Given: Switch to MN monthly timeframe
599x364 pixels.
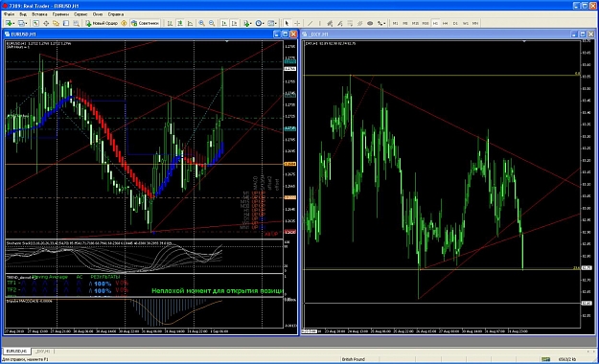Looking at the screenshot, I should tap(475, 23).
